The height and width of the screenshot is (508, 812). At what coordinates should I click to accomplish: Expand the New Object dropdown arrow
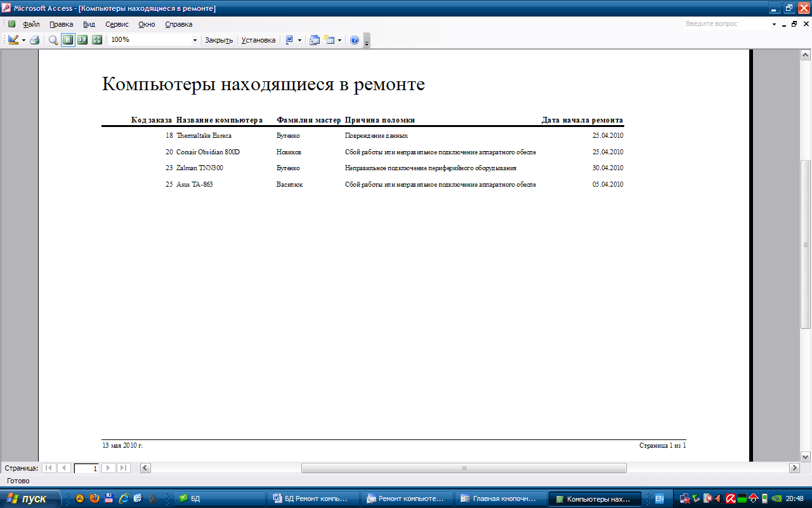point(339,40)
